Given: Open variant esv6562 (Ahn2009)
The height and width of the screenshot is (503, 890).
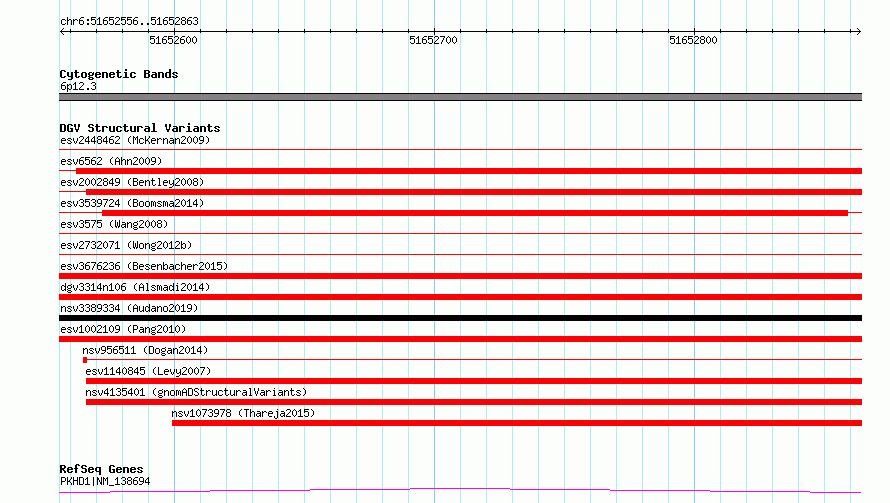Looking at the screenshot, I should [x=111, y=161].
